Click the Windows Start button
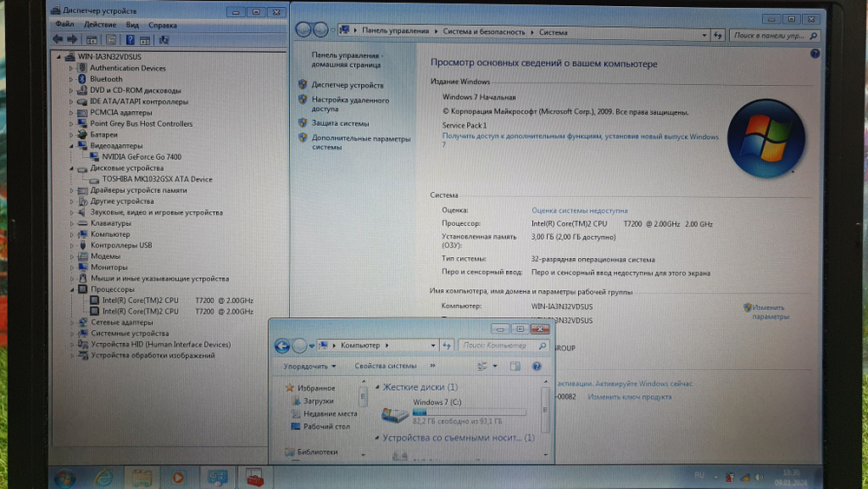Screen dimensions: 868x489 point(65,478)
